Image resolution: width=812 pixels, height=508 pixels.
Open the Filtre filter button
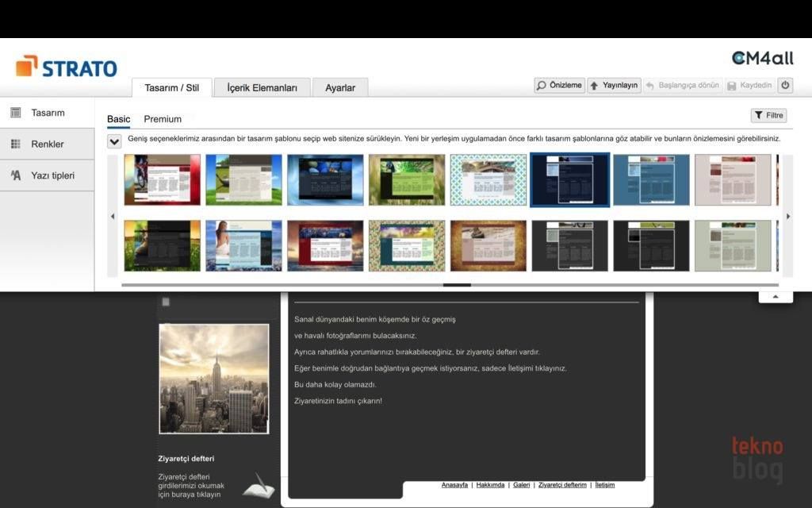tap(768, 115)
